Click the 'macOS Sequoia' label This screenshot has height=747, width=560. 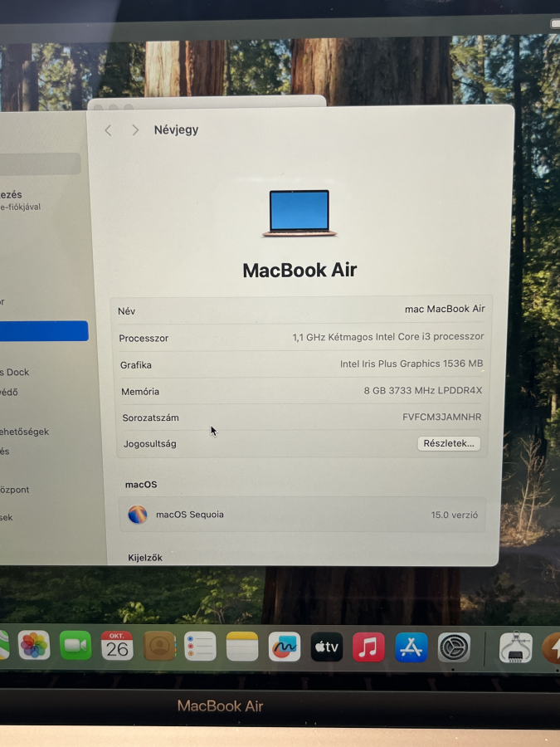pyautogui.click(x=190, y=515)
